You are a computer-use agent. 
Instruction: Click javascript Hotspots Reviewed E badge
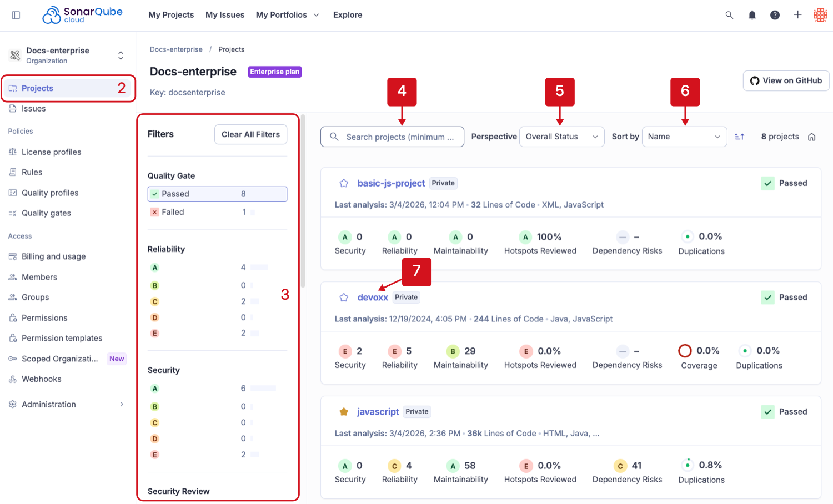pyautogui.click(x=525, y=466)
